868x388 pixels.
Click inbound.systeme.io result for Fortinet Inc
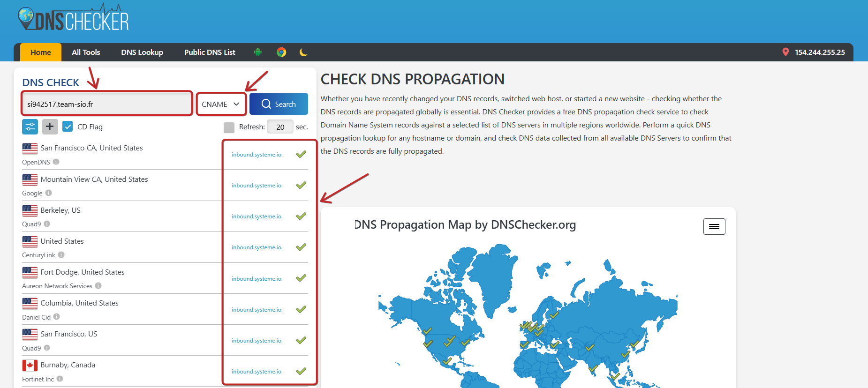257,372
